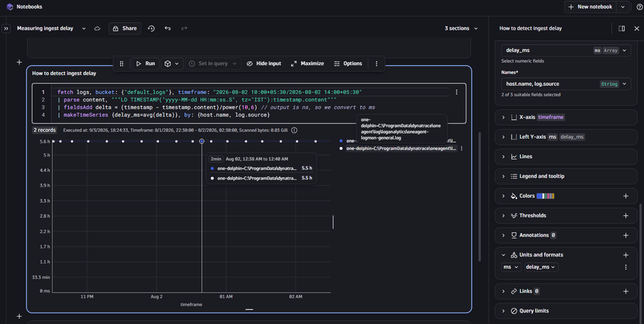Open New notebook dropdown arrow
This screenshot has height=324, width=644.
pos(623,7)
